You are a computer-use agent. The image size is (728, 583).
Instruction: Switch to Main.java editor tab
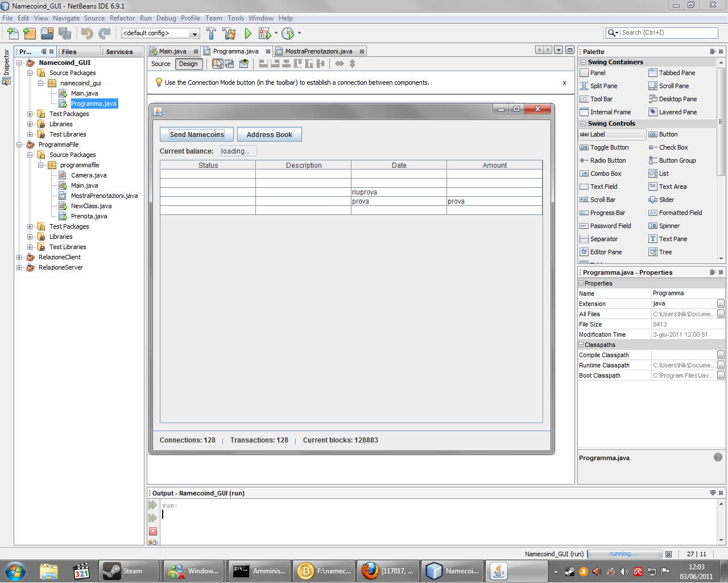[172, 51]
